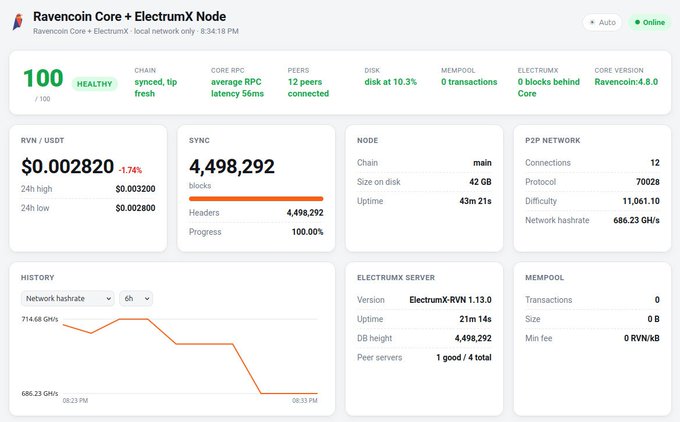The image size is (680, 422).
Task: Toggle the Auto theme button
Action: 602,23
